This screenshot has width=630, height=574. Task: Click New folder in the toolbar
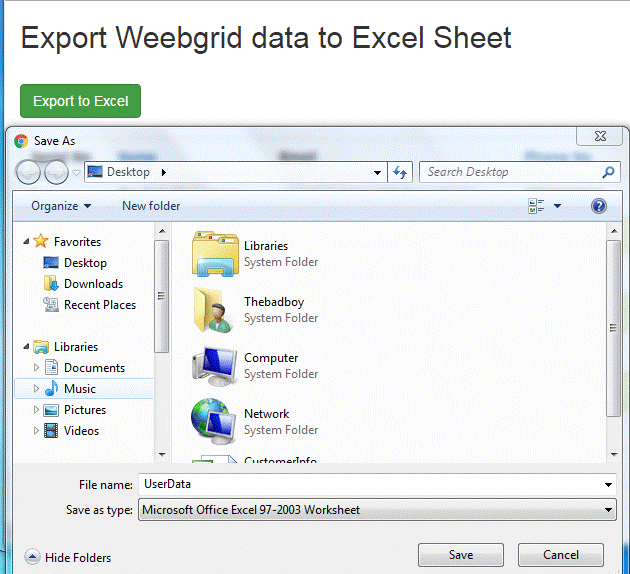pyautogui.click(x=151, y=206)
